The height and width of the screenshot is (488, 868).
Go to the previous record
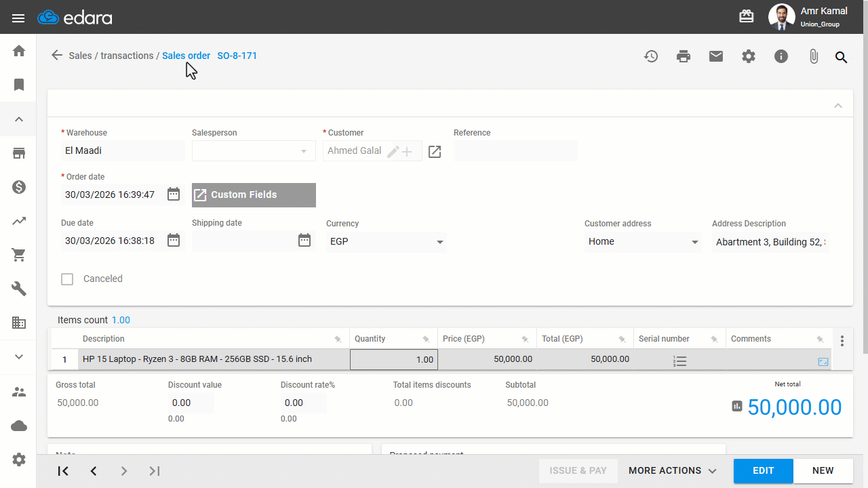94,471
